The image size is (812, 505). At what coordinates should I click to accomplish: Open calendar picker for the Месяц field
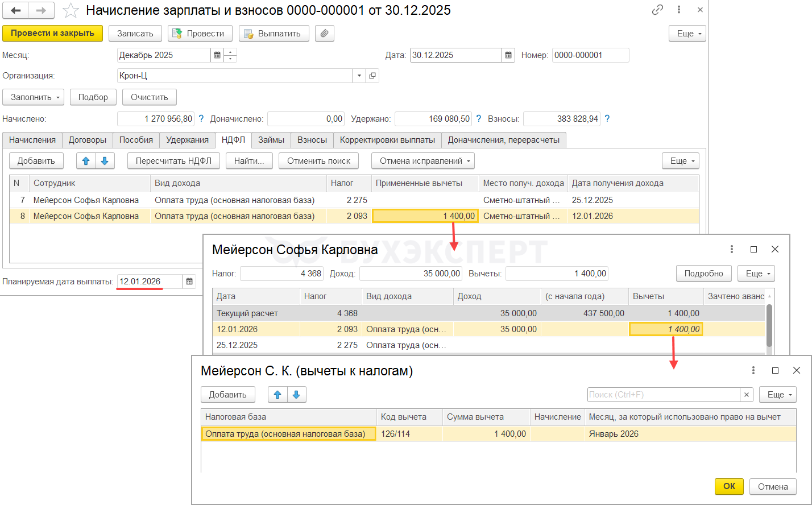(x=217, y=55)
